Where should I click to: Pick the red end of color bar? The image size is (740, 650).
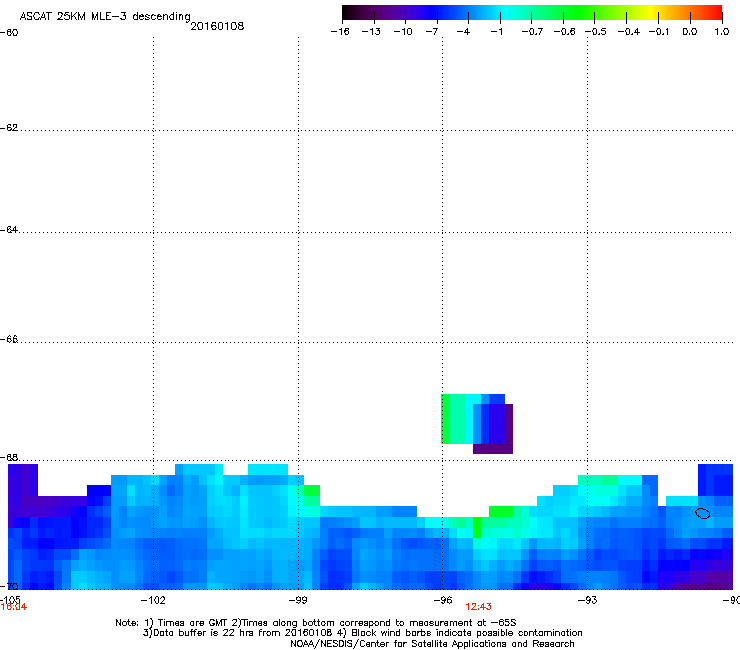(x=713, y=13)
